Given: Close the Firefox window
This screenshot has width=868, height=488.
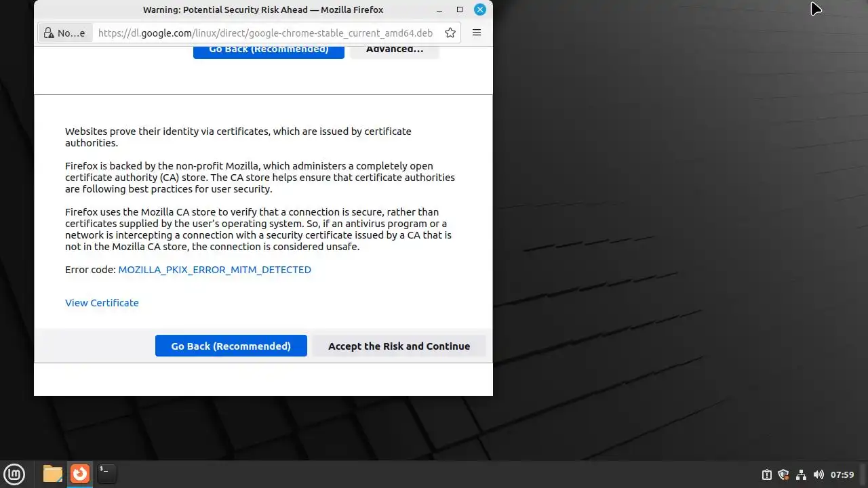Looking at the screenshot, I should [480, 9].
